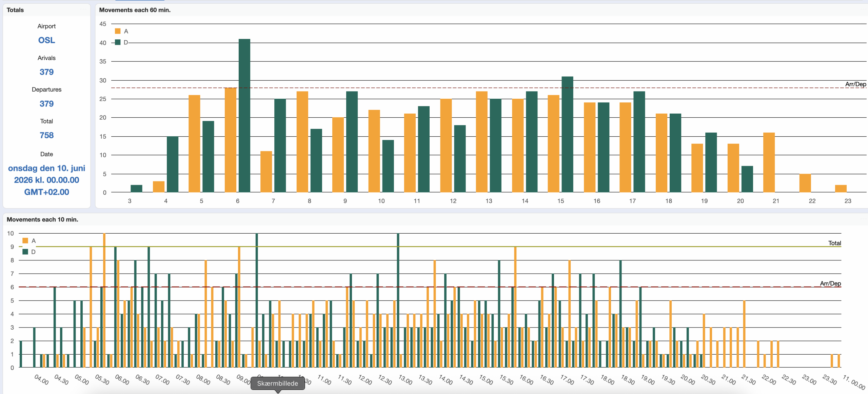The image size is (868, 394).
Task: Click the Movements each 60 min. panel title
Action: click(x=135, y=10)
